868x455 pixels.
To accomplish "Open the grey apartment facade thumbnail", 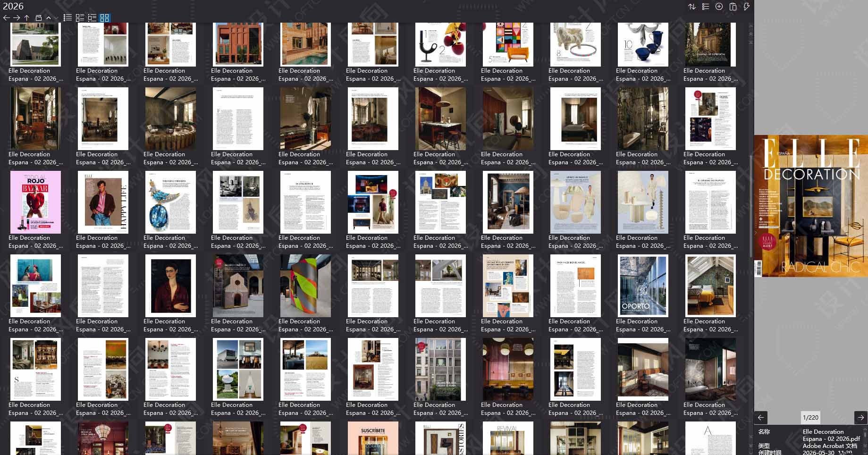I will click(x=440, y=369).
